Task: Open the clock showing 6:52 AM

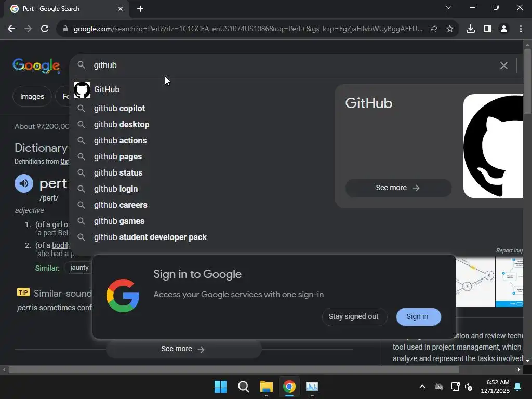Action: point(495,387)
